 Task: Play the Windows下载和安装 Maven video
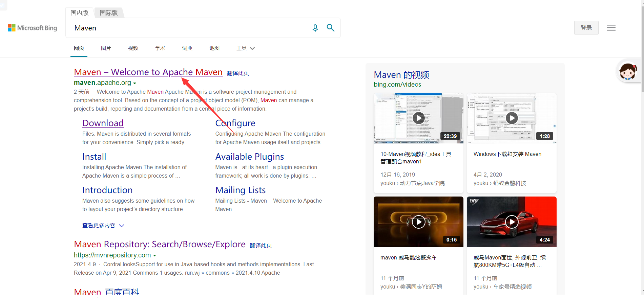tap(512, 118)
